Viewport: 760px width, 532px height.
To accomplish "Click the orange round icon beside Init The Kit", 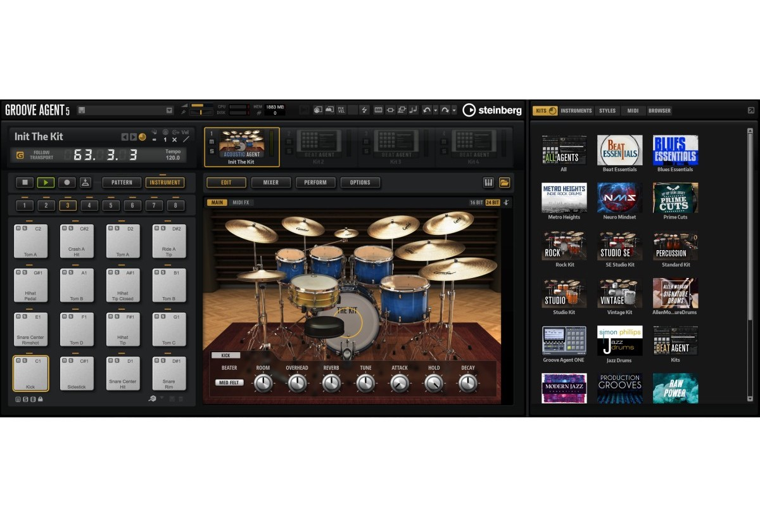I will (142, 137).
